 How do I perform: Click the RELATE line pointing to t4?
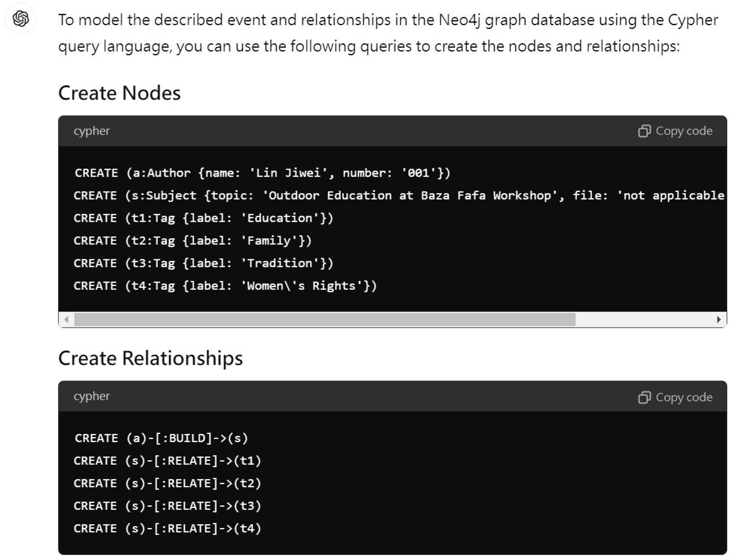(167, 529)
